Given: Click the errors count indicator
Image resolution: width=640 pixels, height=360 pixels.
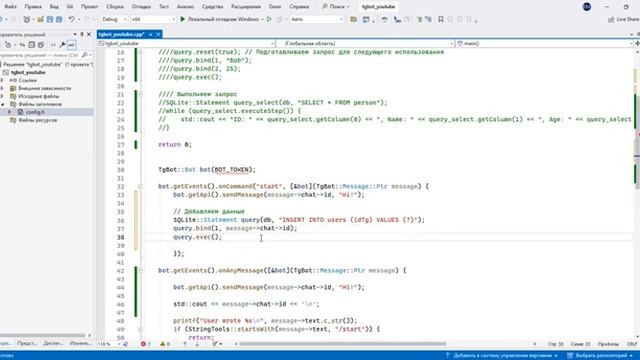Looking at the screenshot, I should pos(146,344).
